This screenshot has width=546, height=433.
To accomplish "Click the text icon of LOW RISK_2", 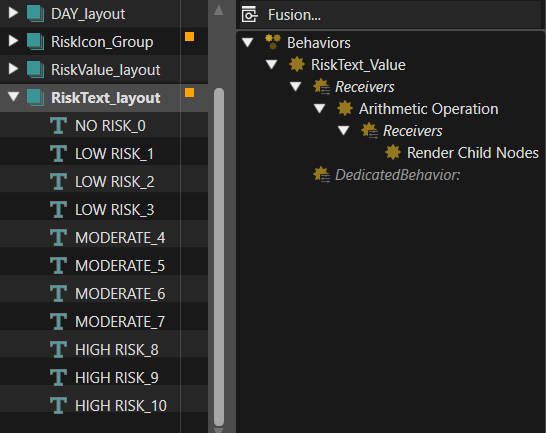I will coord(58,181).
